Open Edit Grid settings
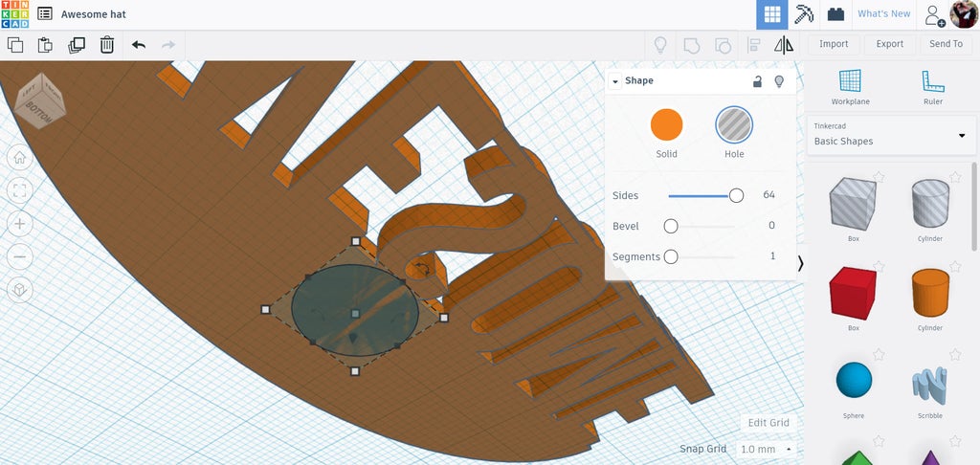Image resolution: width=980 pixels, height=465 pixels. [768, 423]
